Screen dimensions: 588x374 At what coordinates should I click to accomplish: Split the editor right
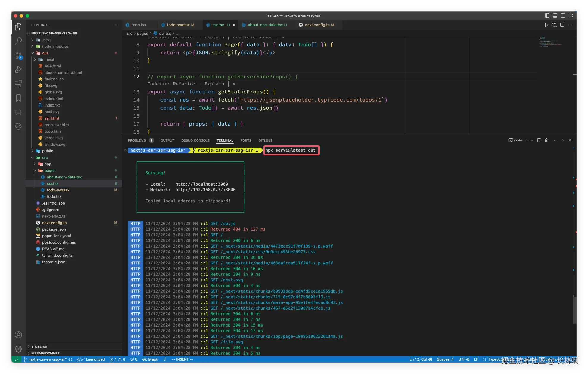[562, 25]
